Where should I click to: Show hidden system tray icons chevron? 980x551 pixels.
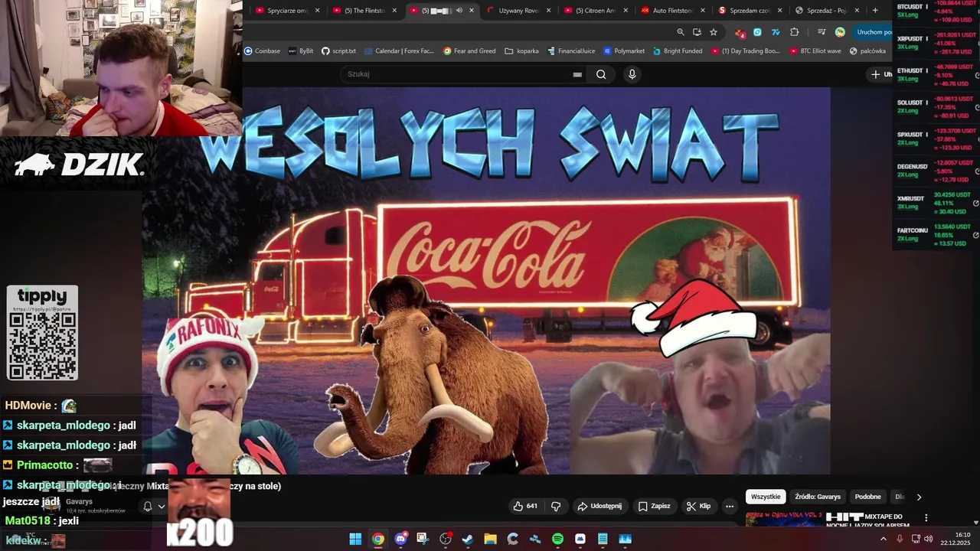[x=883, y=539]
